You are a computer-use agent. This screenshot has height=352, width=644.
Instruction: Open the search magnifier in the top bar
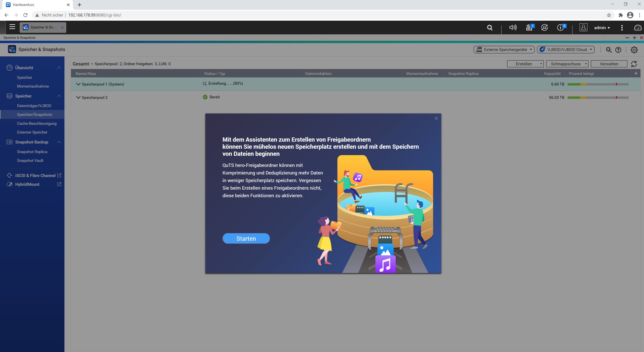[x=489, y=28]
